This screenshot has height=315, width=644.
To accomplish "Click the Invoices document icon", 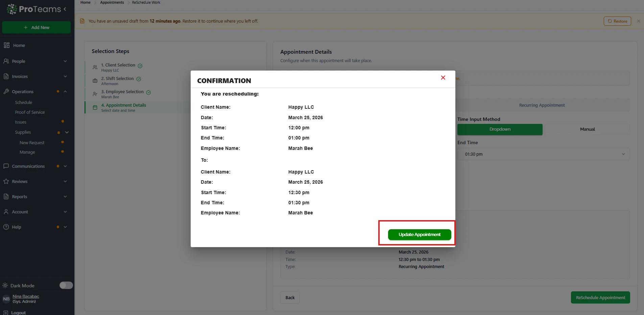I will pos(6,76).
